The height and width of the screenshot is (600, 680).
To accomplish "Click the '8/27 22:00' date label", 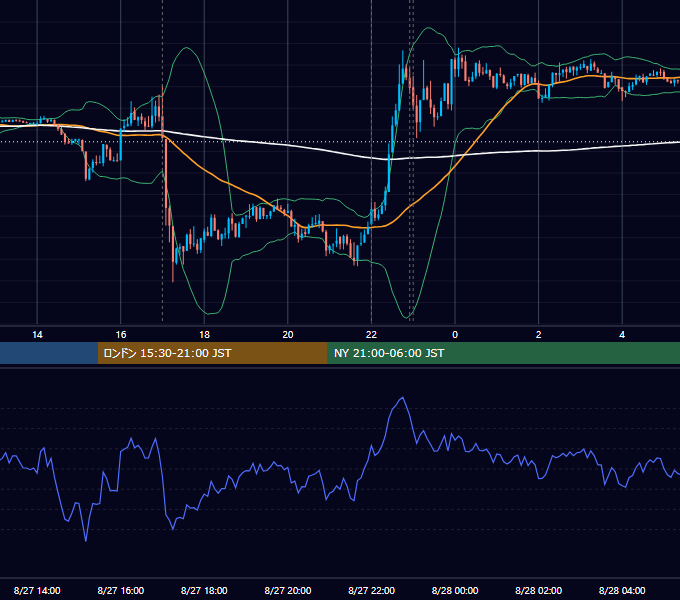I will pyautogui.click(x=372, y=590).
